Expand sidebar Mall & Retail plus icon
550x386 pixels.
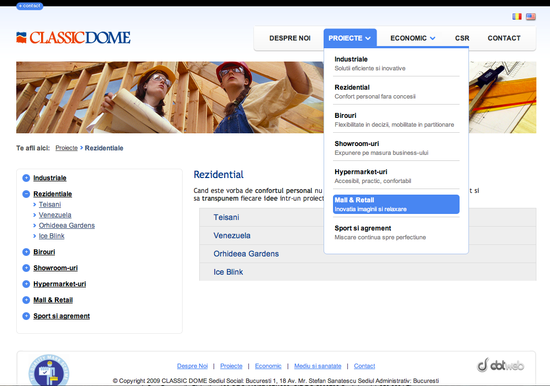click(26, 300)
